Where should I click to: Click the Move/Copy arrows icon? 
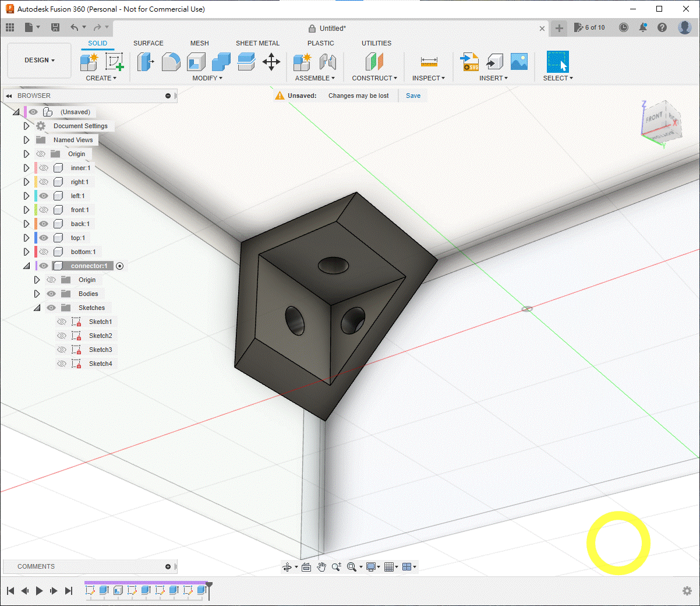click(x=271, y=62)
